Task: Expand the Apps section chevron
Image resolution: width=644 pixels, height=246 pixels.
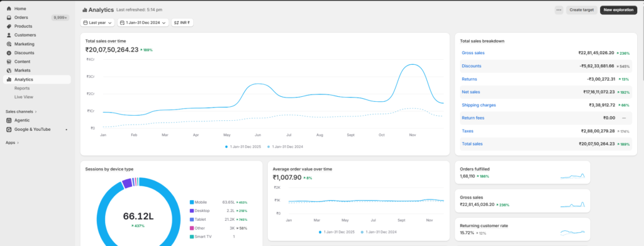Action: (12, 143)
